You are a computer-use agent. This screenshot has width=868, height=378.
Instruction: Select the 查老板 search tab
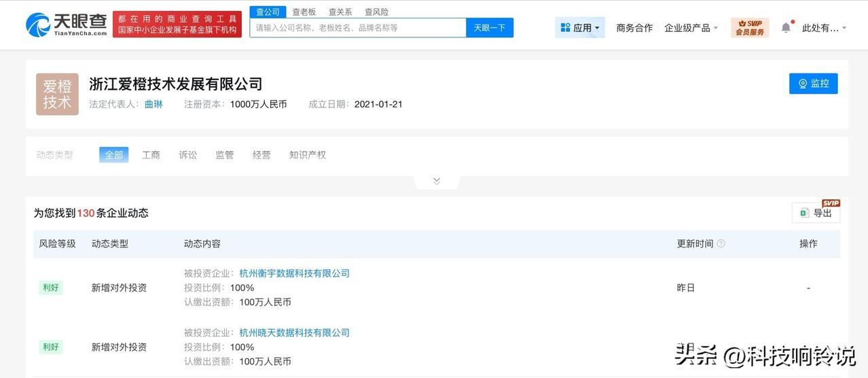[304, 12]
